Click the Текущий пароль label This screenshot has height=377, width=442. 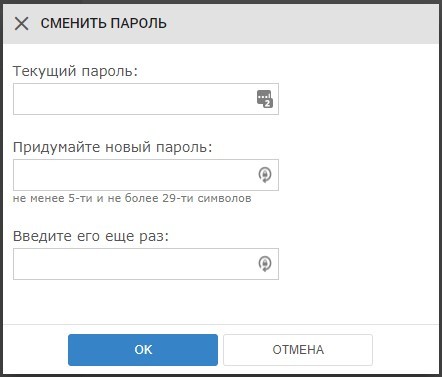coord(75,71)
